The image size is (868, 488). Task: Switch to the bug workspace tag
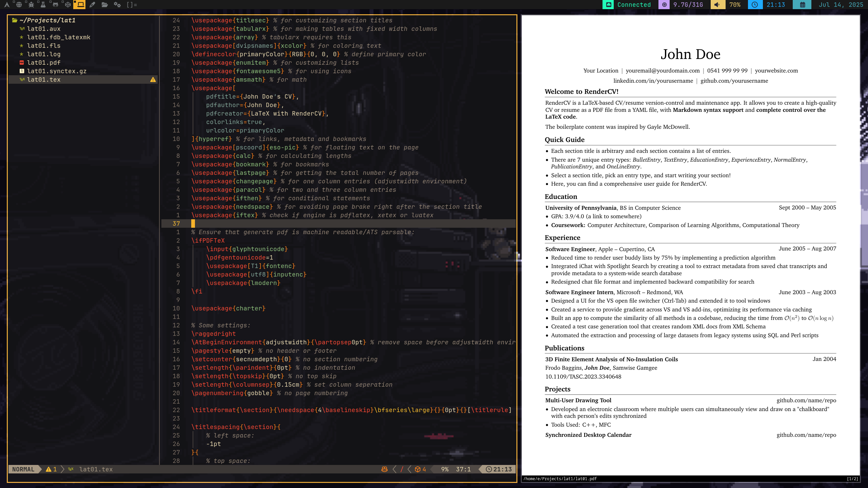[31, 5]
